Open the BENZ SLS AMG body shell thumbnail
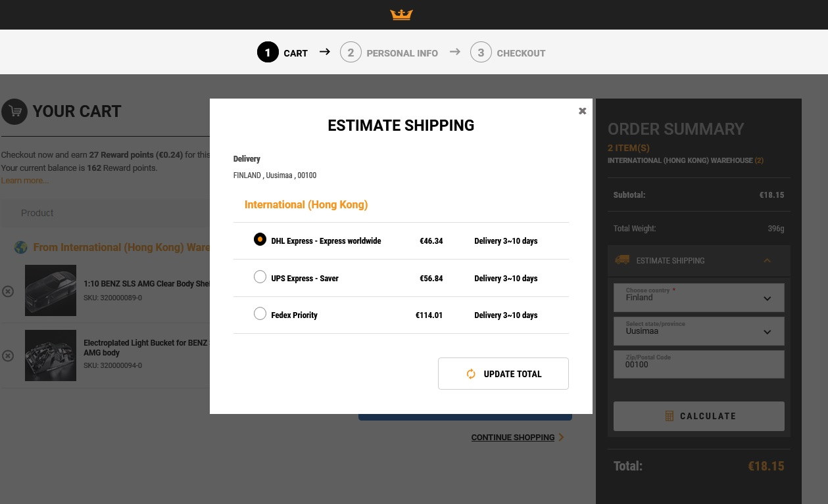 (51, 290)
